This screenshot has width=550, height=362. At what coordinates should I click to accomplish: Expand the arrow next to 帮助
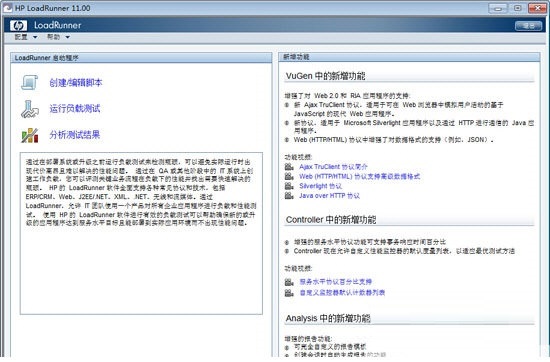tap(67, 37)
